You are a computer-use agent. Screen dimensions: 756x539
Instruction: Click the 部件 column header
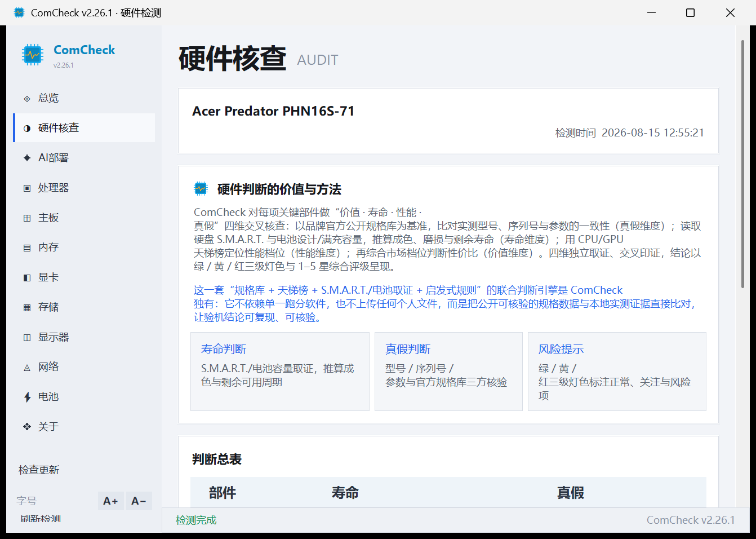[x=223, y=493]
